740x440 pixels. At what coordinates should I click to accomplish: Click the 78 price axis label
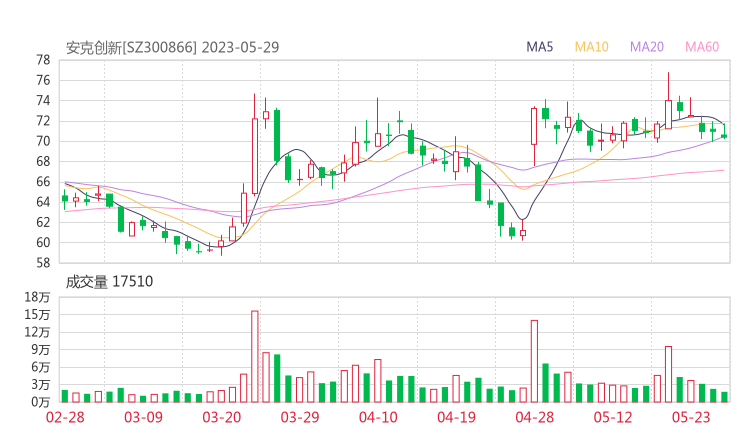pos(43,60)
